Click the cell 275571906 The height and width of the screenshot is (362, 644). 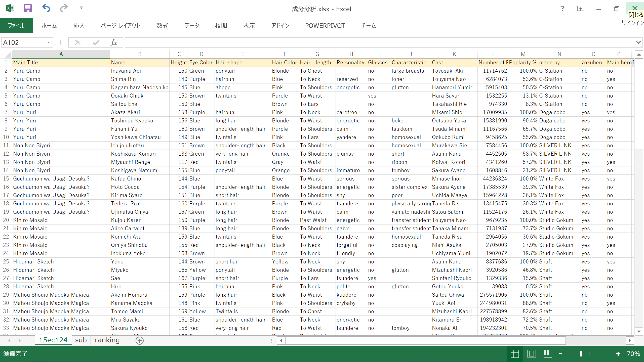pyautogui.click(x=493, y=295)
